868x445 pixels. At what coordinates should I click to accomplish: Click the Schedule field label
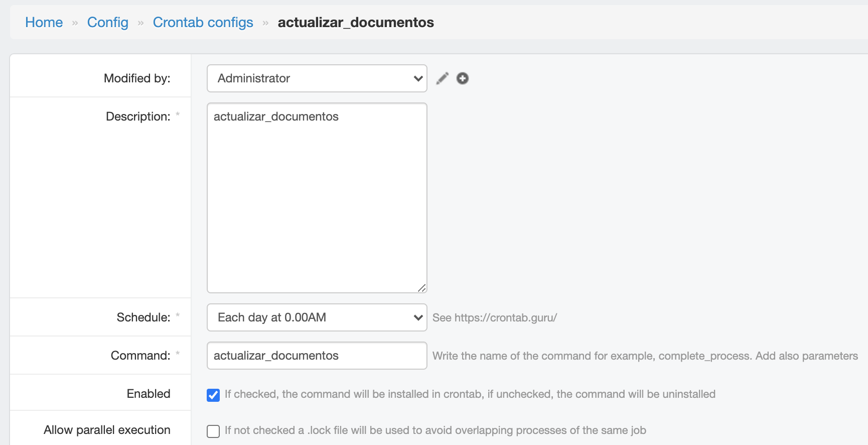[x=143, y=317]
